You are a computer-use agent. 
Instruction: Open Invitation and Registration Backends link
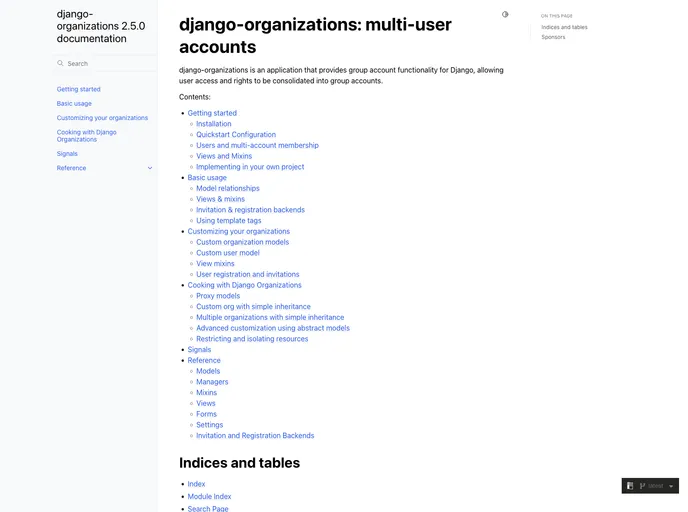255,435
